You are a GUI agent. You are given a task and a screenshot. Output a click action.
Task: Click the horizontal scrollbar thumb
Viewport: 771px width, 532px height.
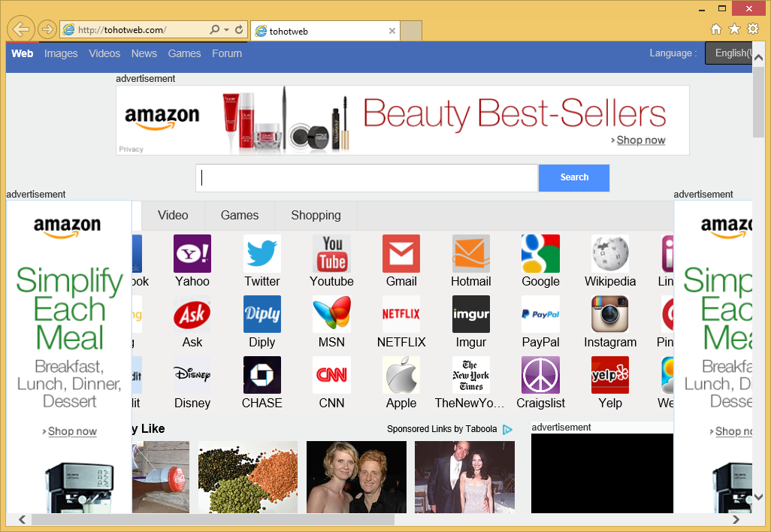pos(213,520)
